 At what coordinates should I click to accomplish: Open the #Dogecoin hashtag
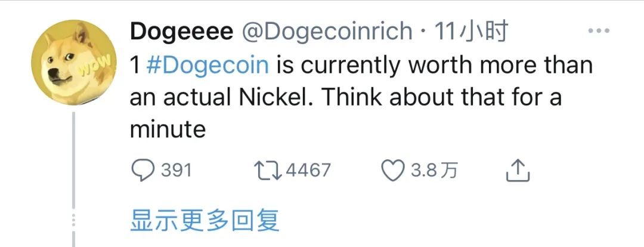pyautogui.click(x=207, y=65)
